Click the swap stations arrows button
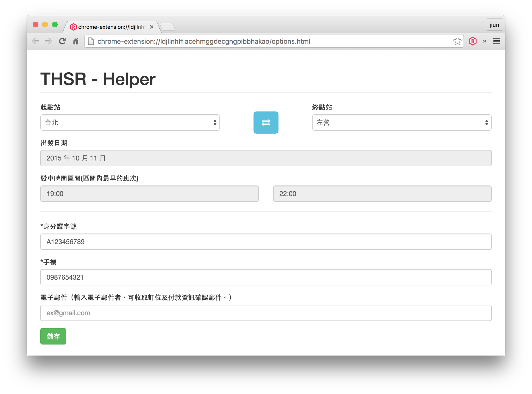Image resolution: width=532 pixels, height=394 pixels. click(x=266, y=123)
